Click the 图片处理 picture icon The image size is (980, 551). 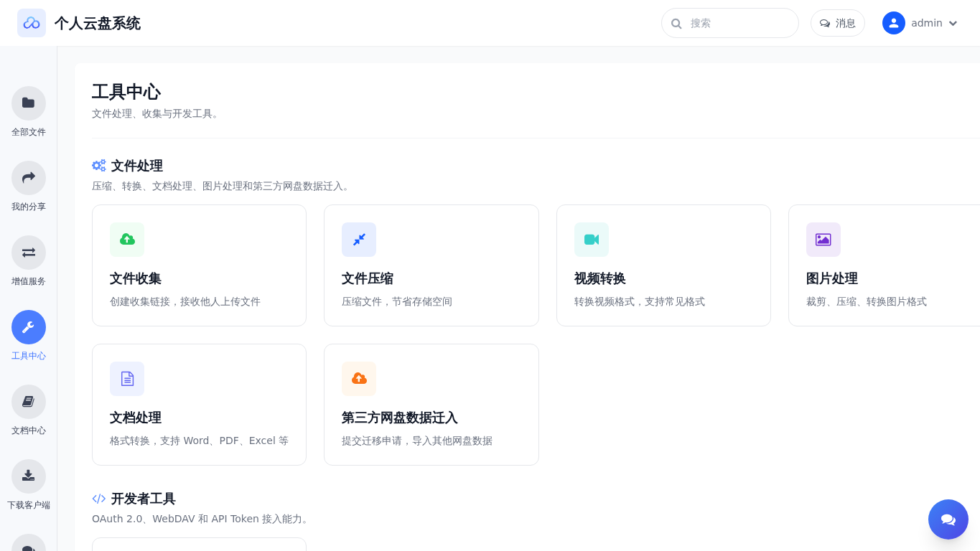coord(823,240)
